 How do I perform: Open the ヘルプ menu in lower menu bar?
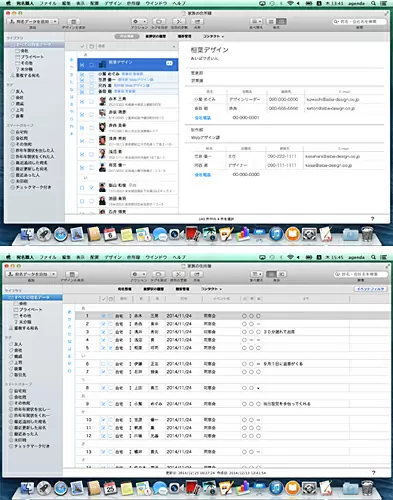(x=179, y=257)
